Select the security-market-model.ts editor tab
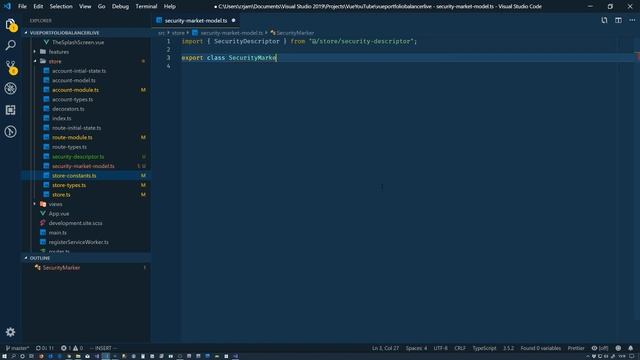 click(x=196, y=20)
